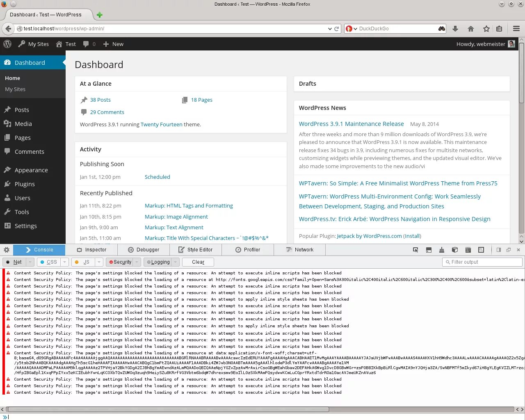Image resolution: width=525 pixels, height=420 pixels.
Task: Toggle CSS message filter
Action: (49, 262)
